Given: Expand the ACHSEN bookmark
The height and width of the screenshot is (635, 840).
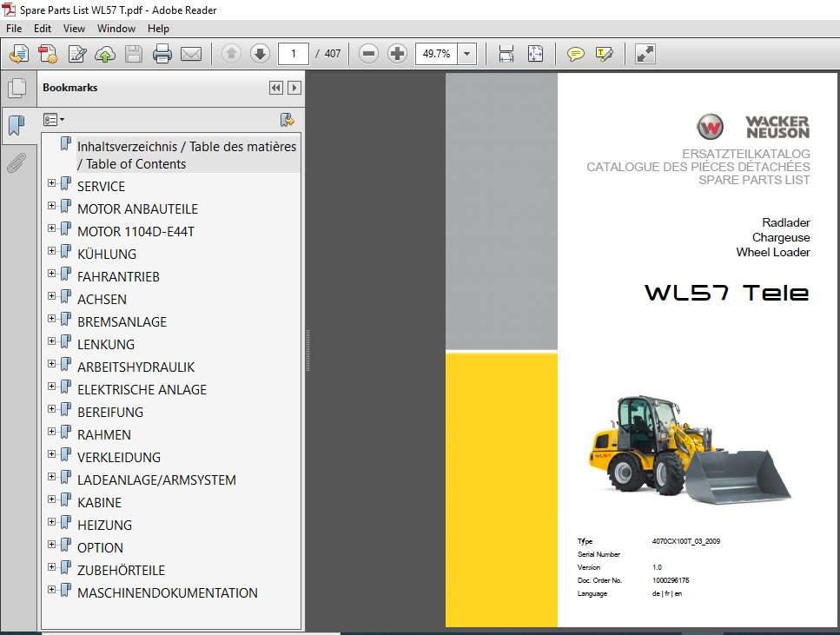Looking at the screenshot, I should click(x=51, y=296).
